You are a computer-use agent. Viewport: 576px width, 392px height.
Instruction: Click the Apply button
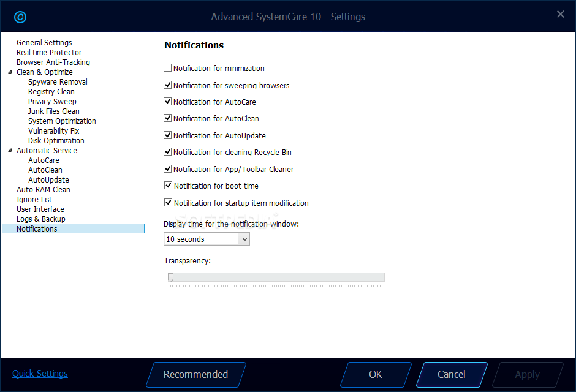click(527, 374)
